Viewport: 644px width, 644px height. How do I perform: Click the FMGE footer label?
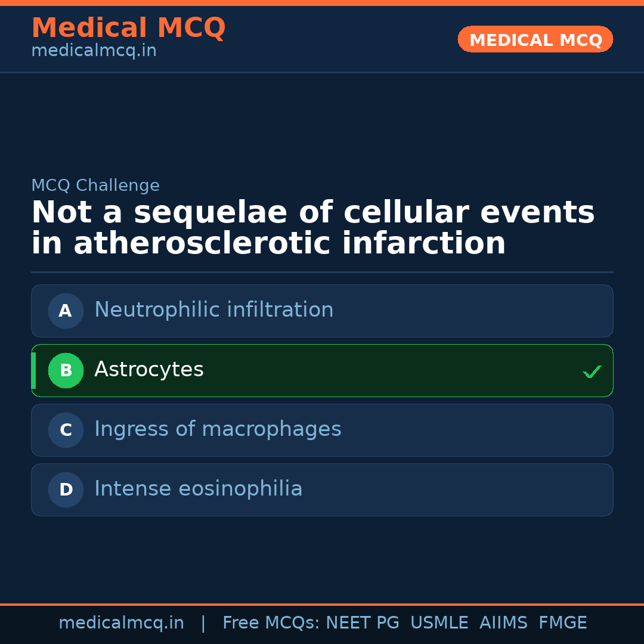click(x=562, y=623)
